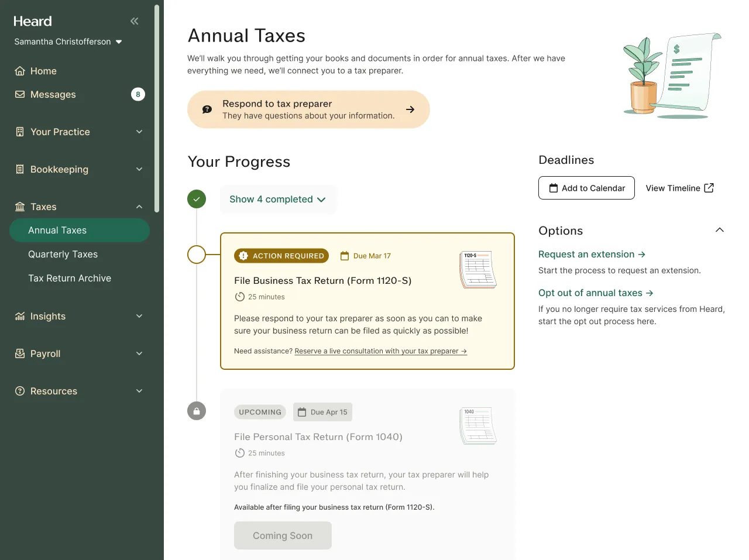
Task: Click File Personal Tax Return (Form 1040) title
Action: point(318,437)
